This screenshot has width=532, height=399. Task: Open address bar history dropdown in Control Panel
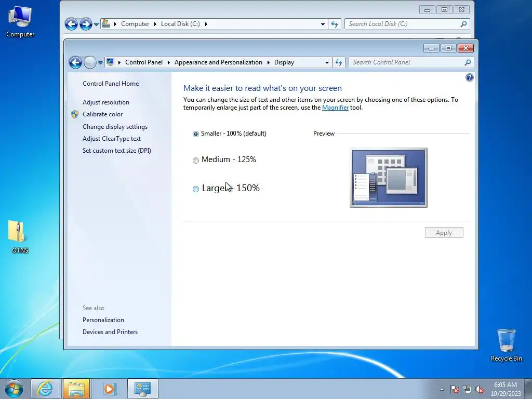point(327,62)
